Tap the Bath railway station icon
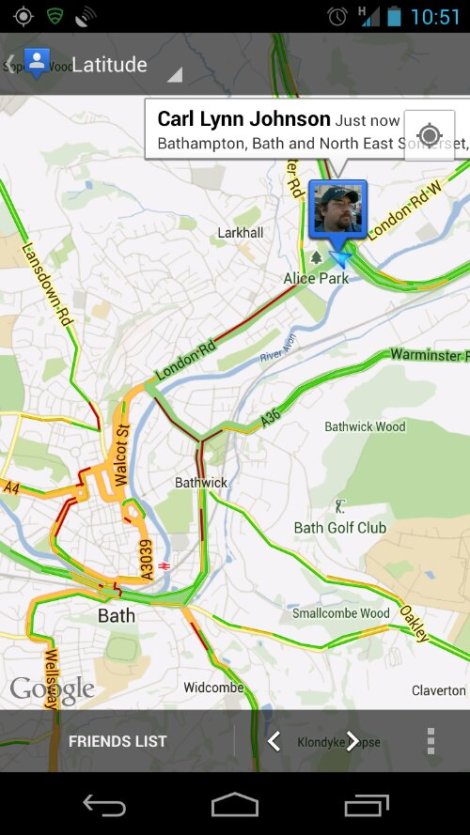This screenshot has width=470, height=835. tap(164, 566)
